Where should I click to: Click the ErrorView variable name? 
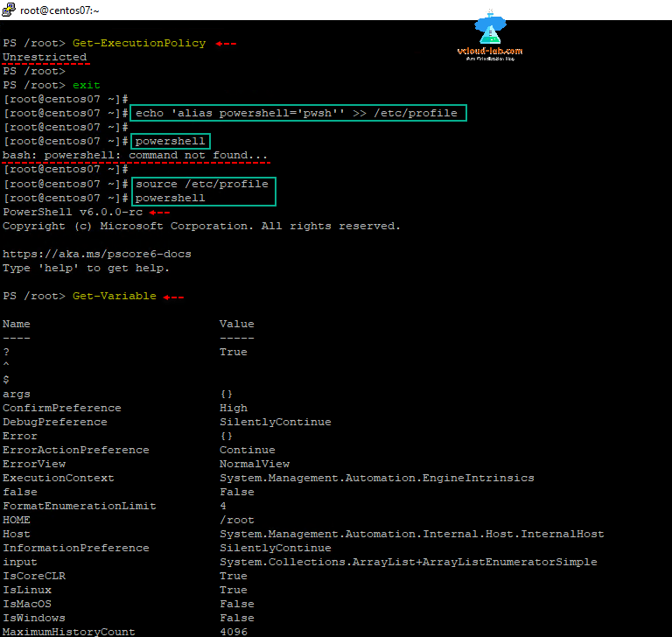[34, 465]
